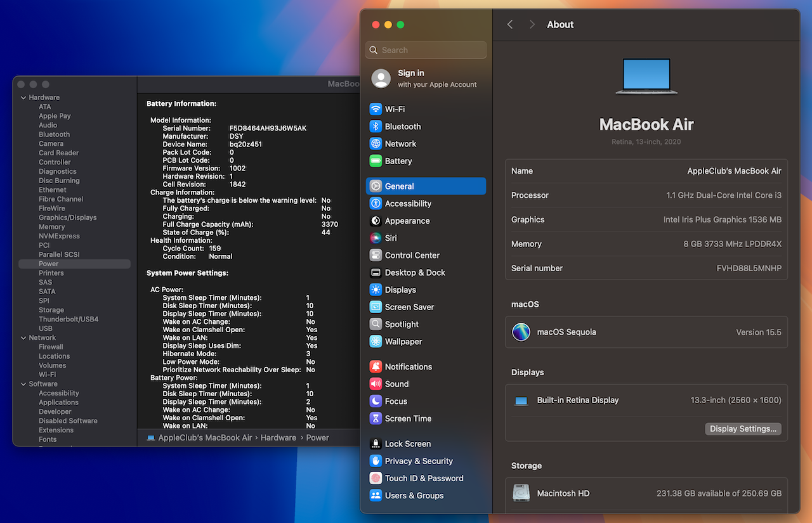Go forward with the right chevron
812x523 pixels.
532,24
